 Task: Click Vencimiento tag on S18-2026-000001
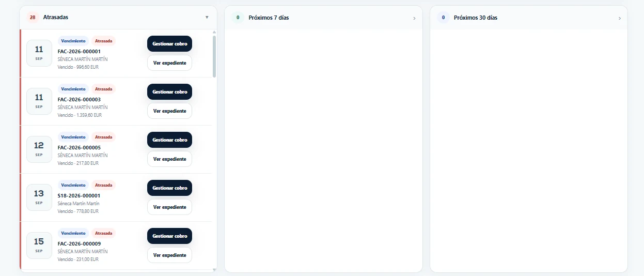pos(73,185)
